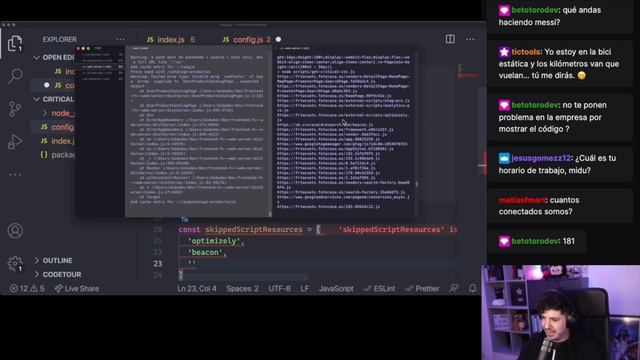
Task: Open feedback icon in status bar
Action: [x=453, y=289]
